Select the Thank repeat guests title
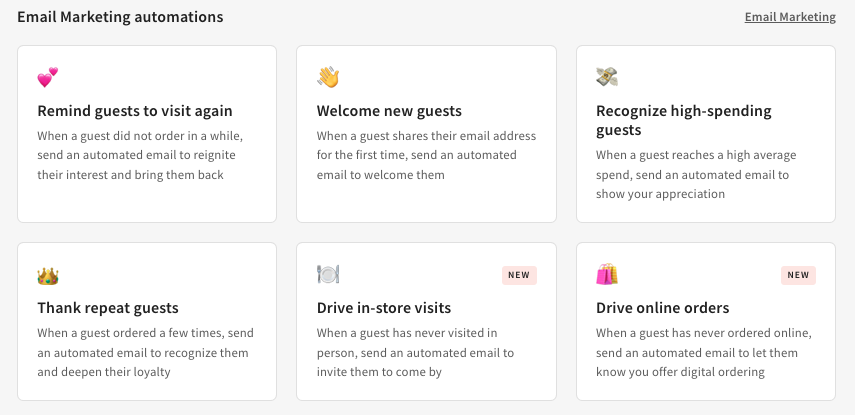This screenshot has width=855, height=415. pos(108,308)
